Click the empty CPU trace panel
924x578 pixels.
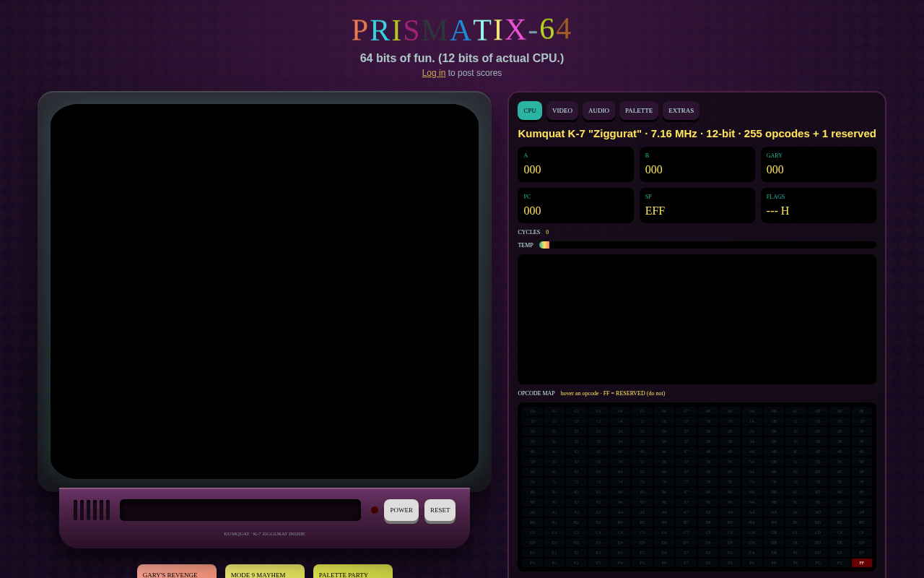click(697, 319)
